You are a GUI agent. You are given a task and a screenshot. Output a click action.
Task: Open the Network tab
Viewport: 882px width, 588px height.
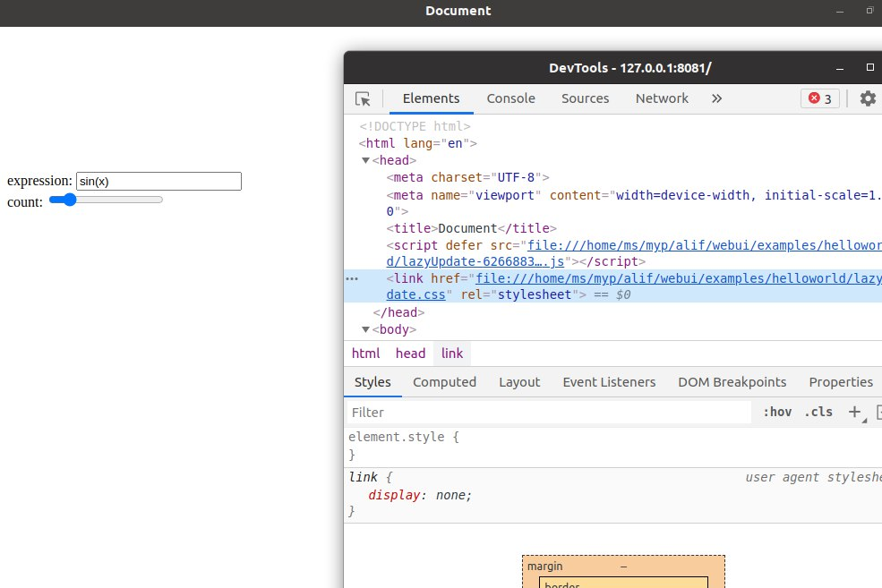click(662, 98)
